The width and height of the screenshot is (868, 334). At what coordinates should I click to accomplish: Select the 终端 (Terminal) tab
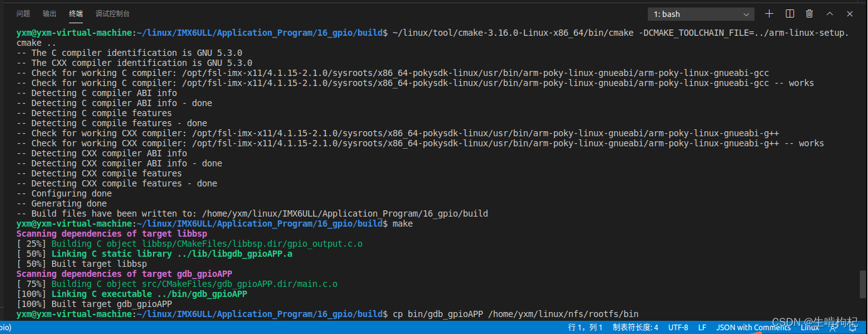(x=76, y=14)
